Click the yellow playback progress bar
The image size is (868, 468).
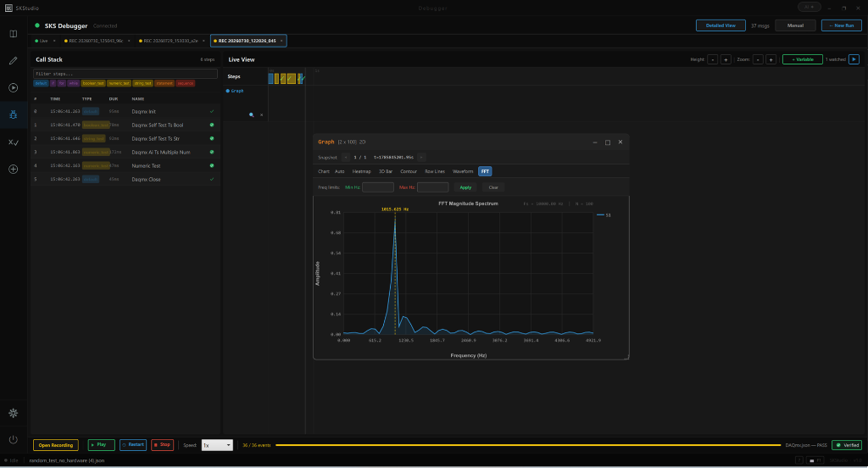coord(528,445)
